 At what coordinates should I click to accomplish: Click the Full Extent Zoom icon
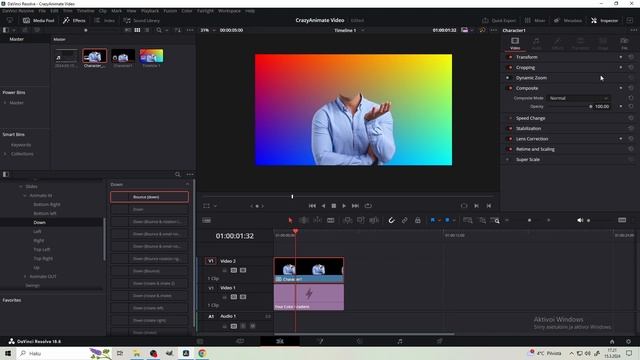pos(468,220)
